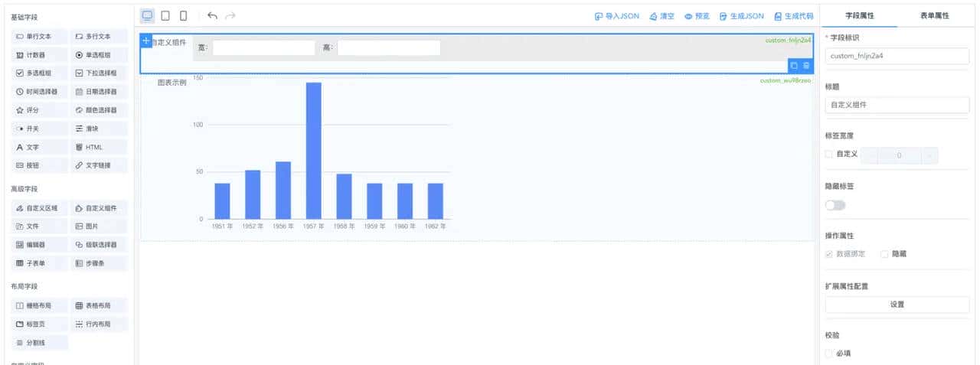
Task: Check the 必填 validation checkbox
Action: pyautogui.click(x=829, y=354)
